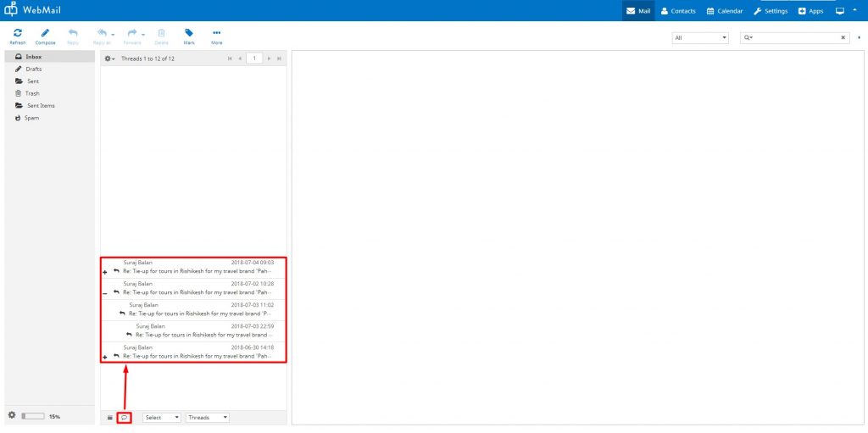The image size is (868, 433).
Task: Go to the last page of threads
Action: [279, 58]
